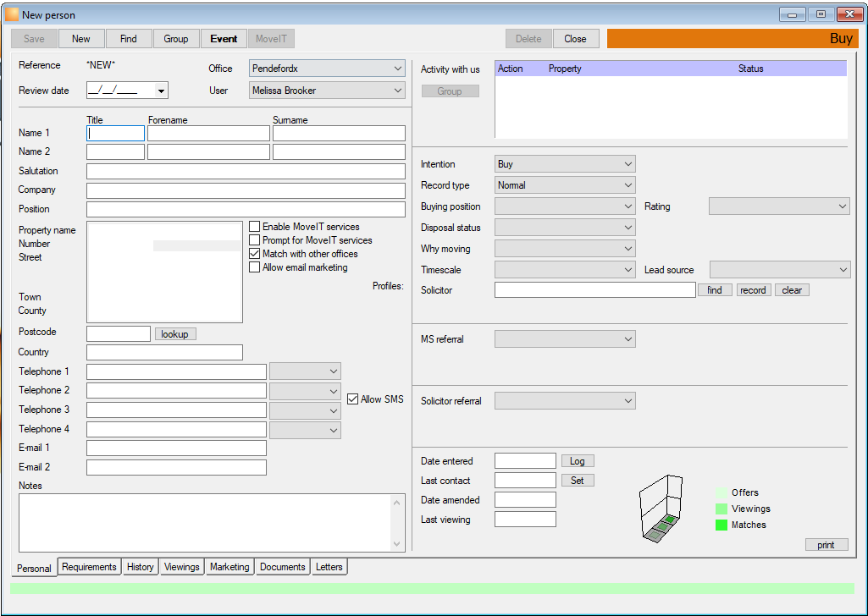Switch to the Requirements tab
The width and height of the screenshot is (868, 616).
(89, 567)
